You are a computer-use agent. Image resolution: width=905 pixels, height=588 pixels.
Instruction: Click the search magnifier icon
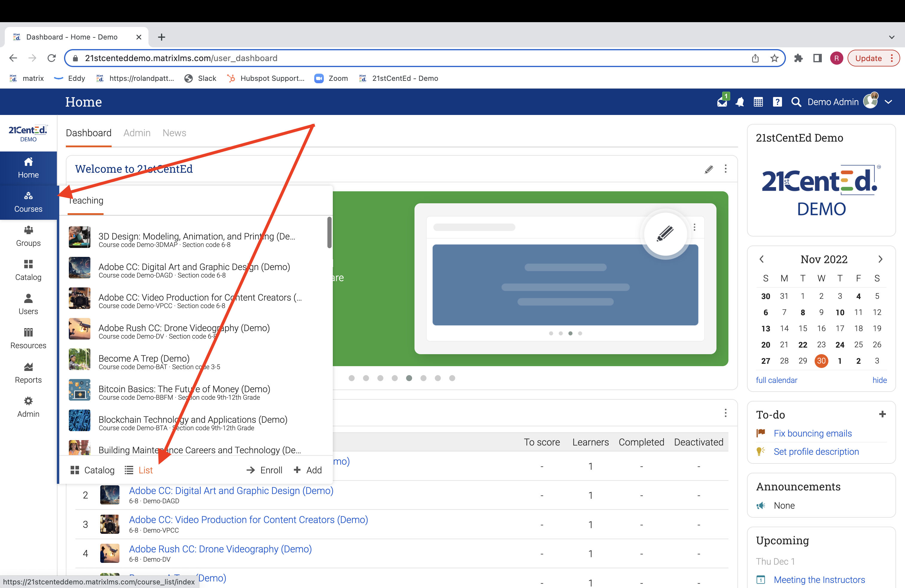[795, 101]
